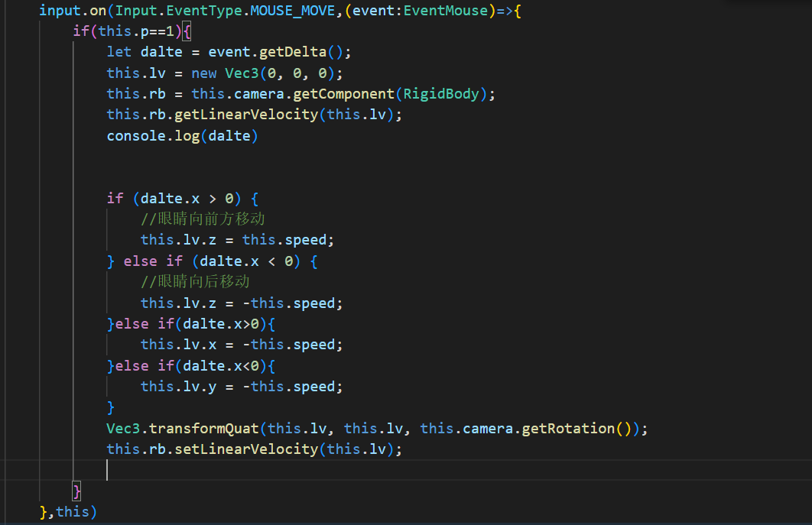Click the closing '},this)' line

click(x=68, y=511)
